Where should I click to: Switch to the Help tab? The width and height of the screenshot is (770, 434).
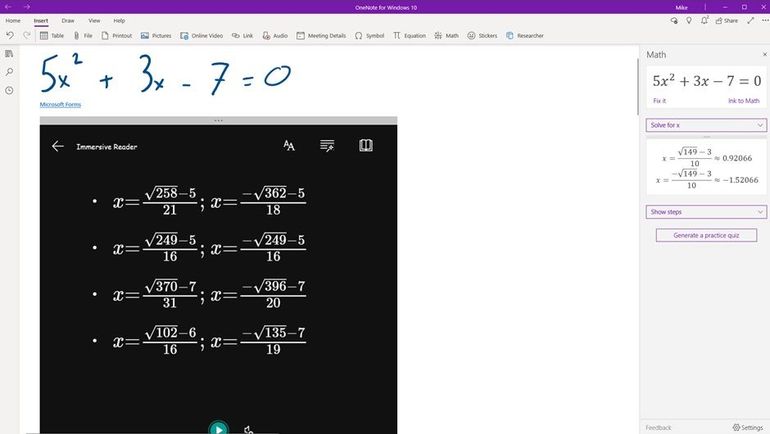coord(119,21)
